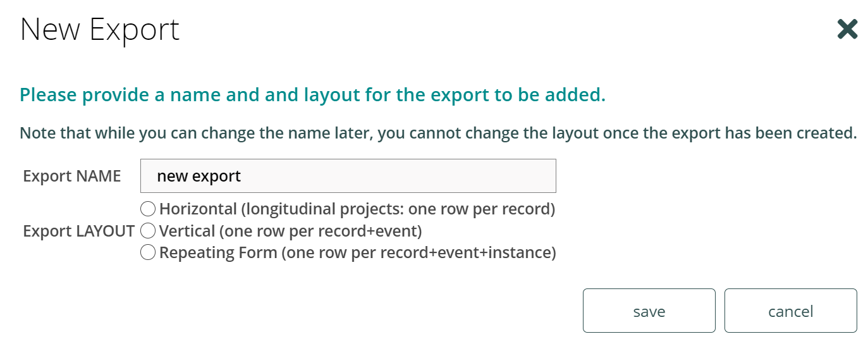Click the note about changing the layout

tap(438, 133)
